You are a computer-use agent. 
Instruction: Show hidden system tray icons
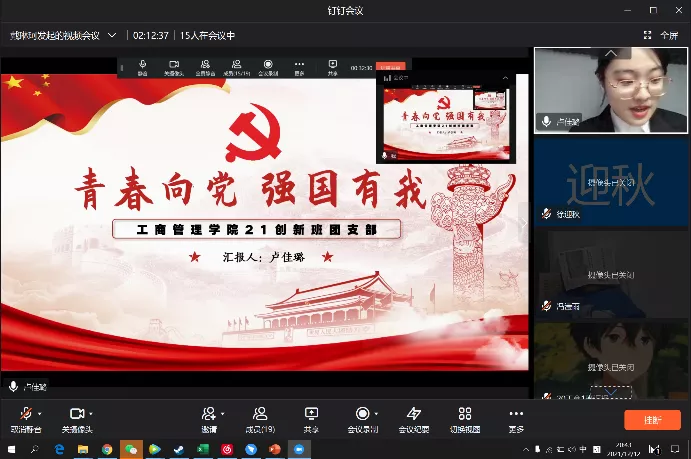[526, 449]
